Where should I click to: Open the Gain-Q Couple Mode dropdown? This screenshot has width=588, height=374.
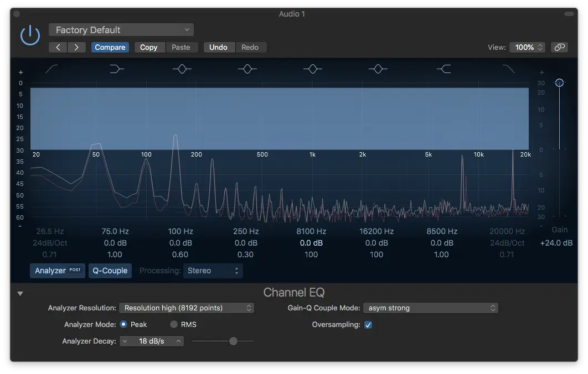tap(431, 308)
